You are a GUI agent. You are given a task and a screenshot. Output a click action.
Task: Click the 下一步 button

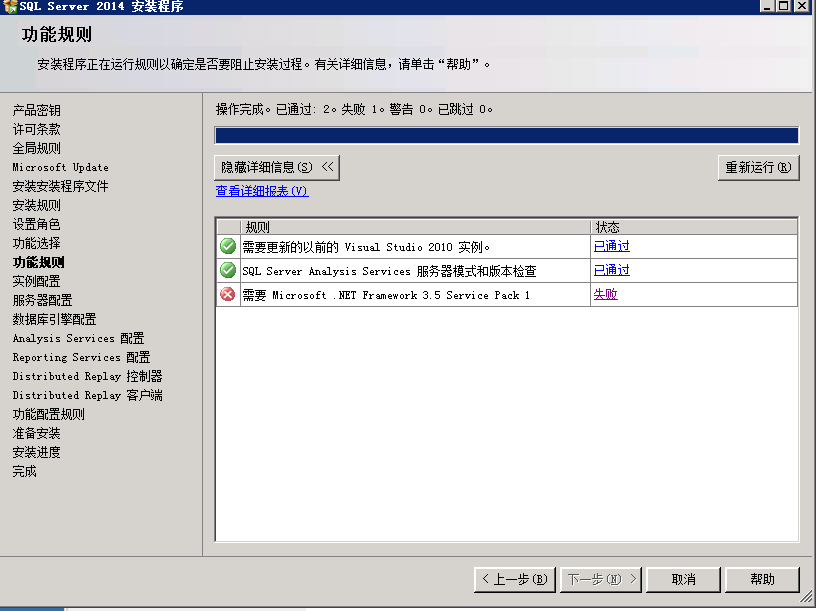[601, 579]
